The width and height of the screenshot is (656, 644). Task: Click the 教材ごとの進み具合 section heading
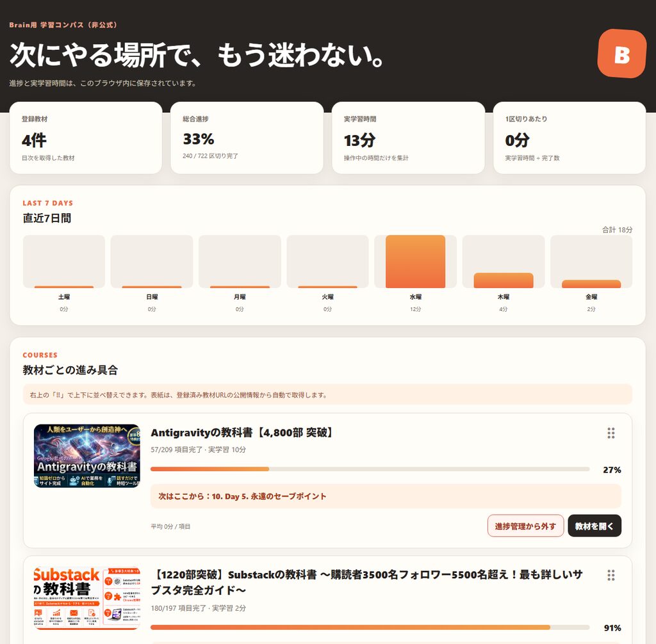(x=70, y=370)
